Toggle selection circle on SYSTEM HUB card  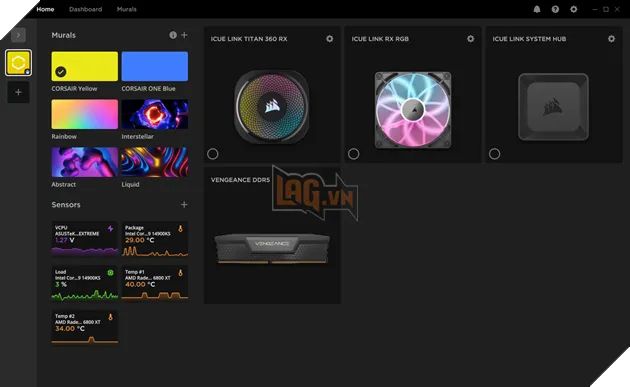point(495,154)
